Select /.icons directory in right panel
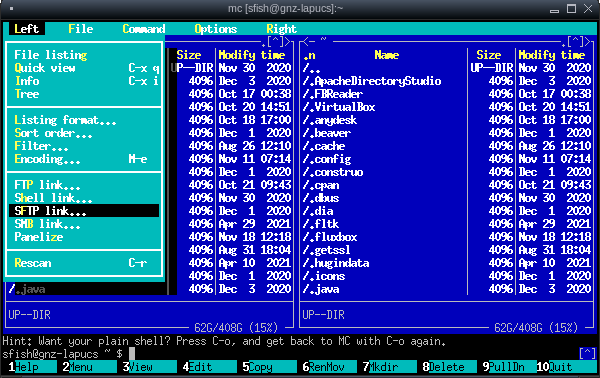Screen dimensions: 600x378 [x=384, y=276]
